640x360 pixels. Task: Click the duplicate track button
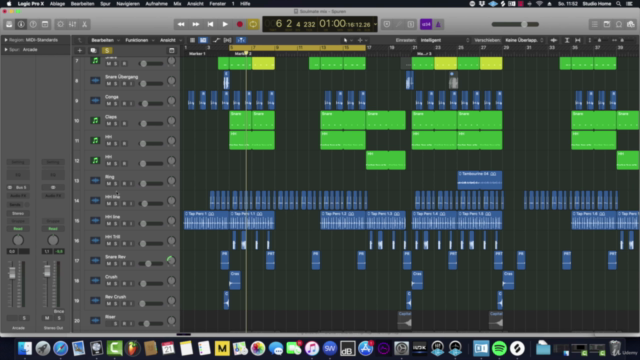tap(93, 51)
